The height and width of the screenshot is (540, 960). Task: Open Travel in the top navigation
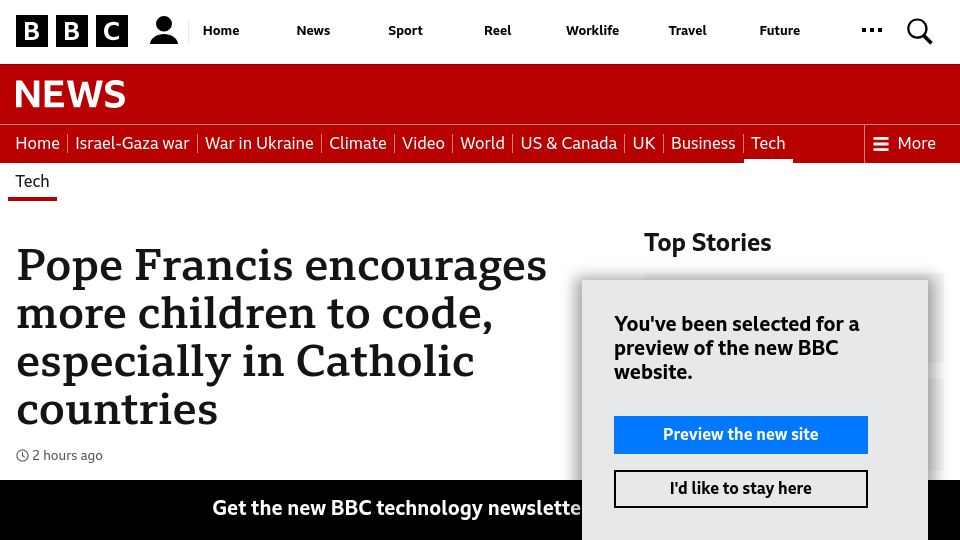687,31
